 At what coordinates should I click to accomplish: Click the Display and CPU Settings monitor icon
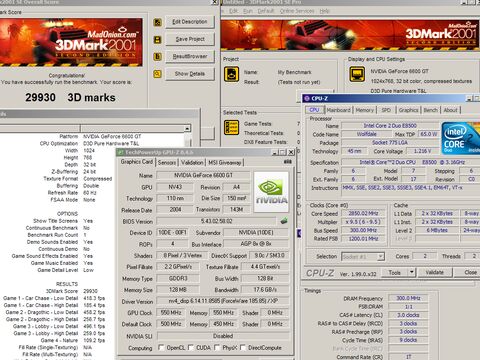click(357, 74)
